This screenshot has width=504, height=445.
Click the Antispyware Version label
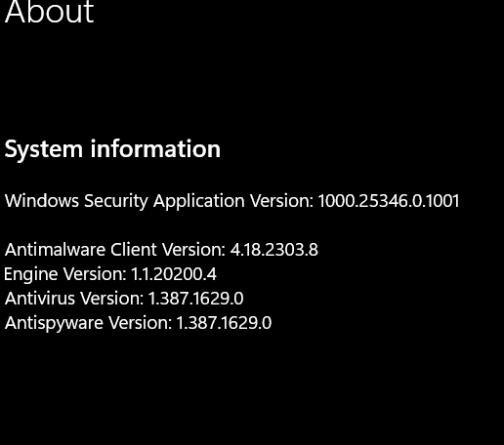click(88, 323)
